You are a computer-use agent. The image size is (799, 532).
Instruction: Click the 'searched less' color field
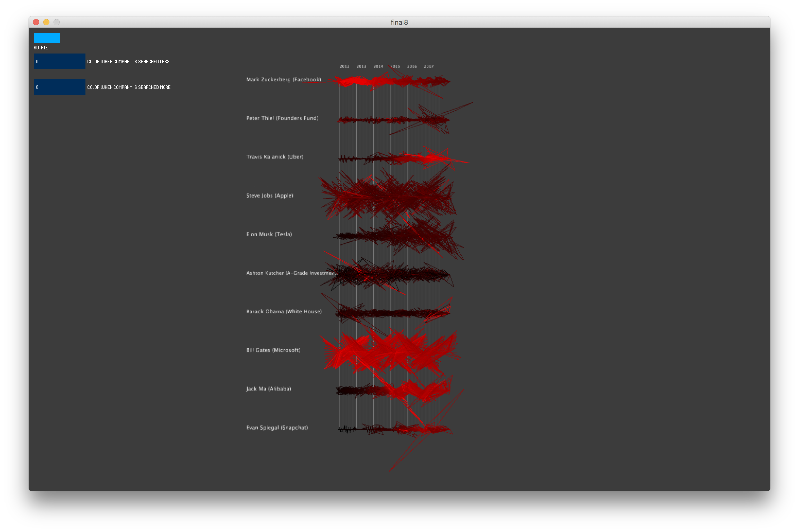[x=59, y=61]
